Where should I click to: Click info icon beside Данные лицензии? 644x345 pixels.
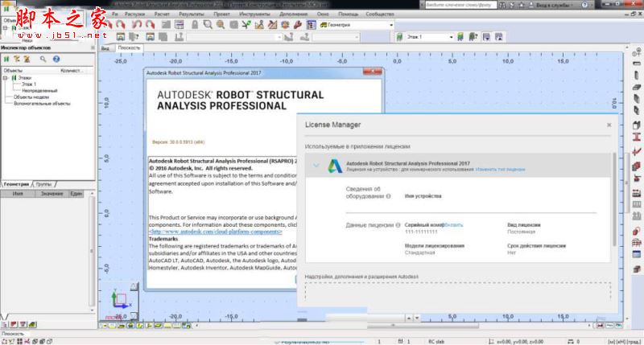click(x=398, y=225)
